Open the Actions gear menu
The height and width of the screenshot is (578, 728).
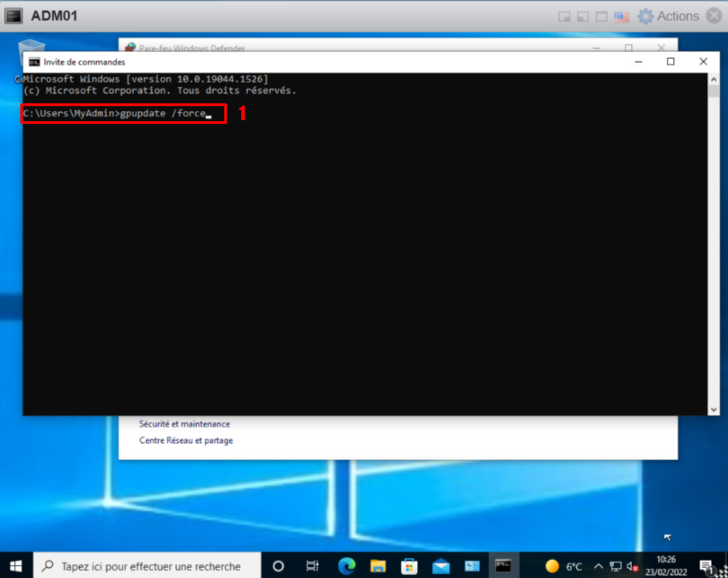coord(668,16)
